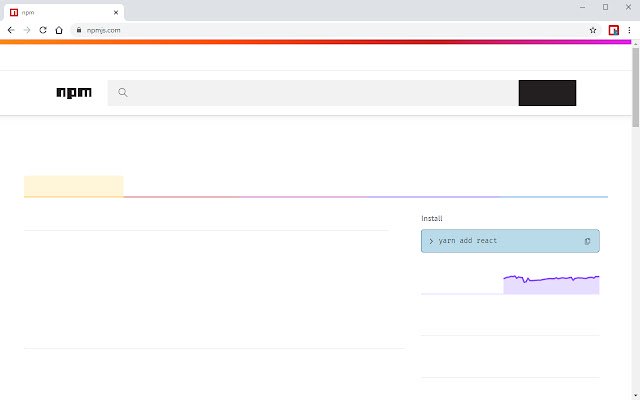Go back using the browser back arrow
The image size is (640, 400).
click(x=11, y=30)
